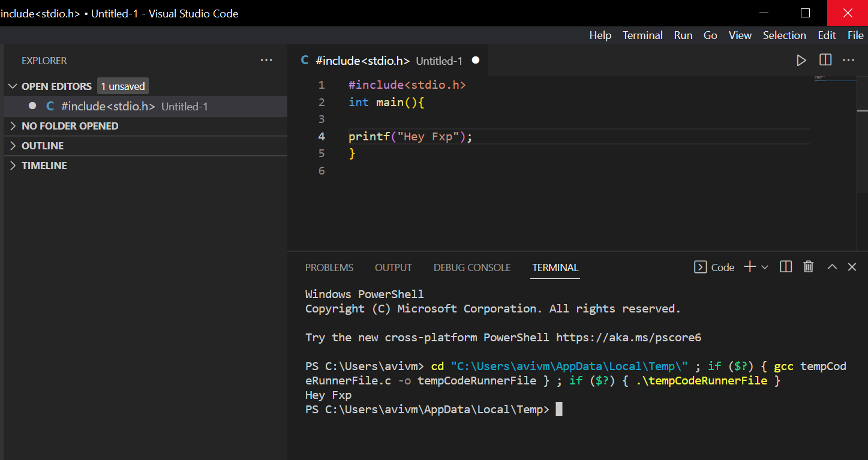Minimize the Visual Studio Code window
Viewport: 868px width, 460px height.
(764, 13)
